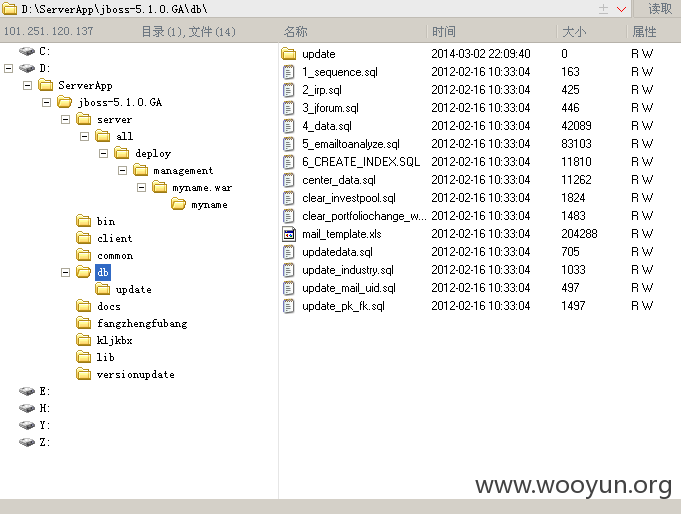Select the bin folder icon in tree
The image size is (681, 514).
(x=83, y=221)
